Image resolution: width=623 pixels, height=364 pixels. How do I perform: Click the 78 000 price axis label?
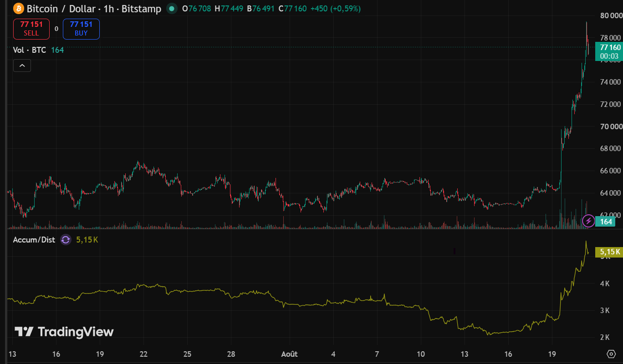pyautogui.click(x=611, y=38)
